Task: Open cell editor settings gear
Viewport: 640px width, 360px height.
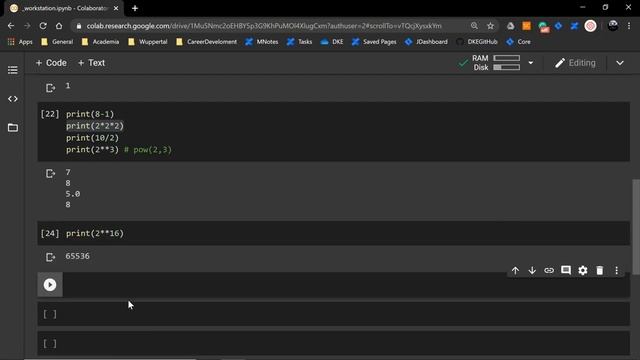Action: pyautogui.click(x=583, y=270)
